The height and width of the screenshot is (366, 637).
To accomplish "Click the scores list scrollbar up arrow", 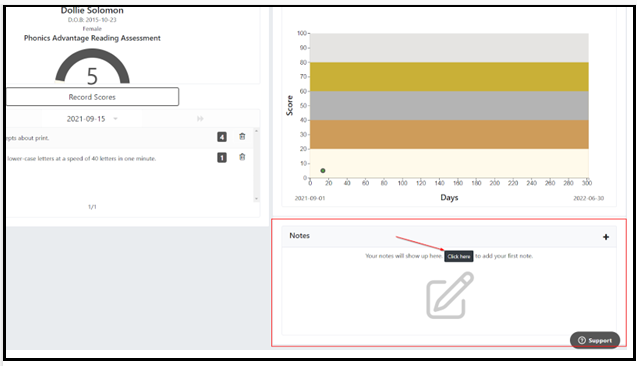I will coord(256,131).
